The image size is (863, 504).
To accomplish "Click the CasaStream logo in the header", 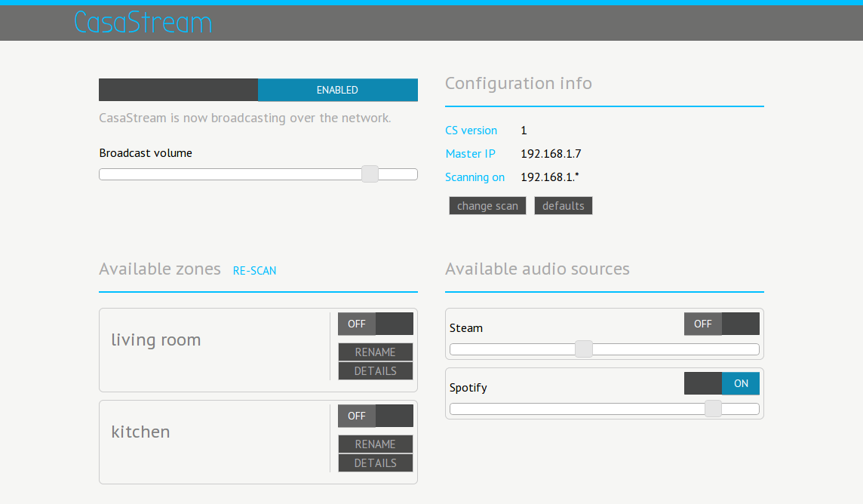I will coord(143,23).
